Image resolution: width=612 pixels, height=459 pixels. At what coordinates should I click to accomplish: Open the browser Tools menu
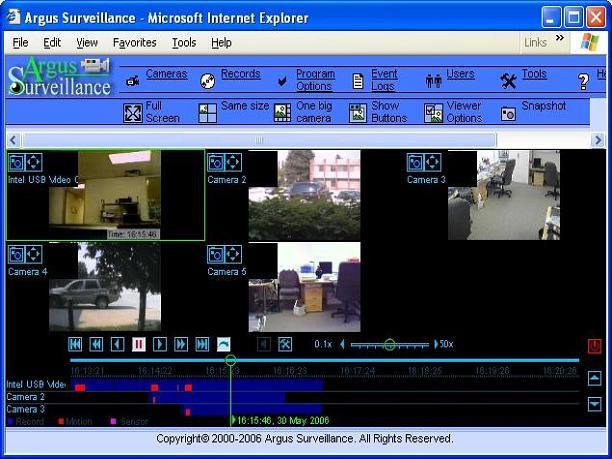[x=184, y=43]
